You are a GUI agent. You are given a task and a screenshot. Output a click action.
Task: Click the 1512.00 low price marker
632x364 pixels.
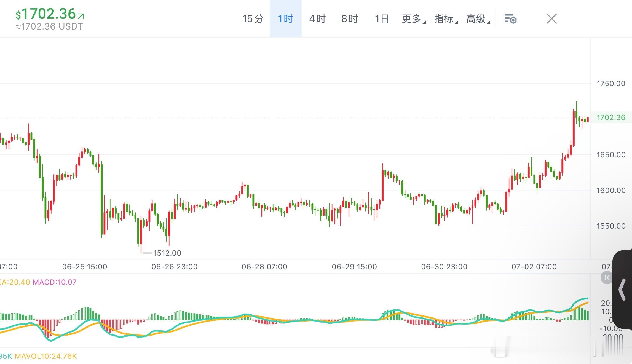point(167,253)
